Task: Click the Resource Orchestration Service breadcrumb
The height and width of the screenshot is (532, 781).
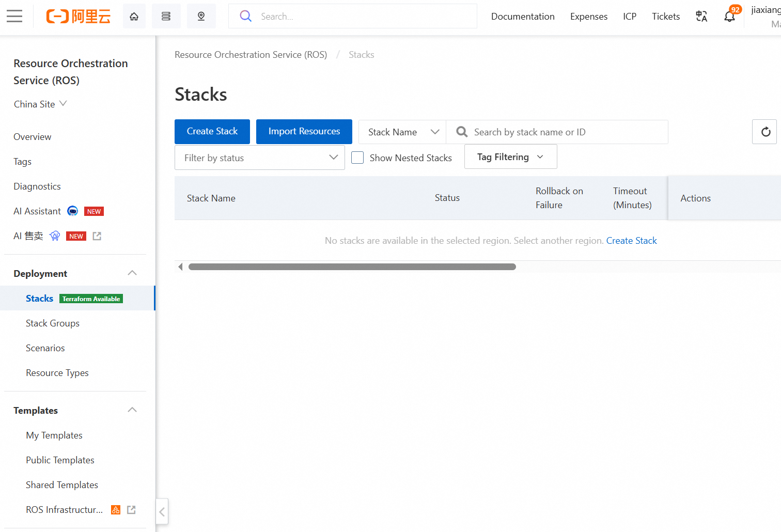Action: coord(251,55)
